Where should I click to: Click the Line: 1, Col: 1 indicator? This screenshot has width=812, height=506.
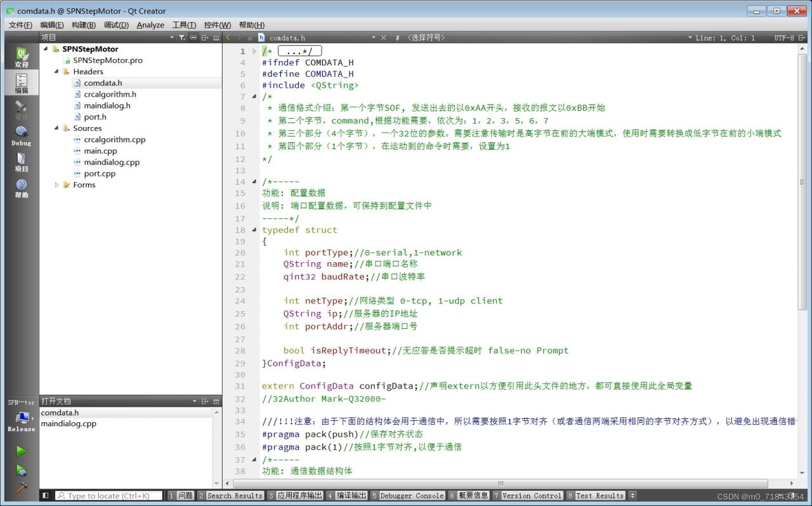(x=725, y=38)
